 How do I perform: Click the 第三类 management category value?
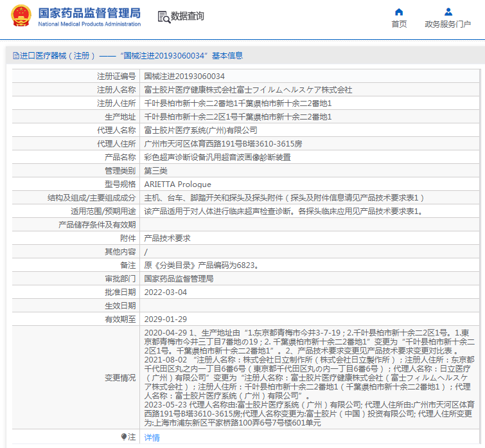(x=155, y=170)
